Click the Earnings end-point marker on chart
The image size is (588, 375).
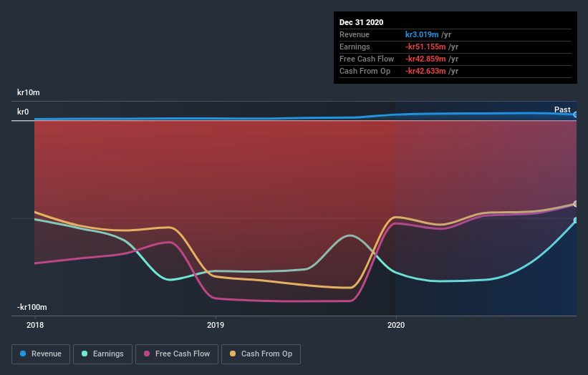point(575,220)
